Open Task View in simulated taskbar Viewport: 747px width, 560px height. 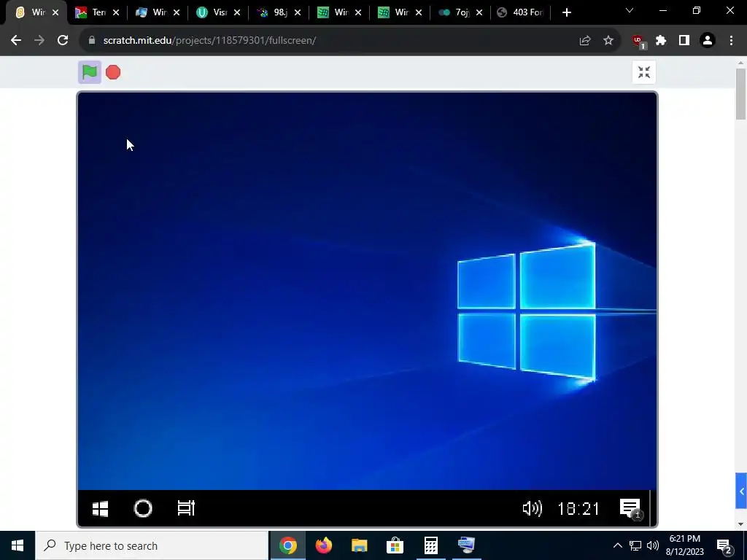pos(186,508)
